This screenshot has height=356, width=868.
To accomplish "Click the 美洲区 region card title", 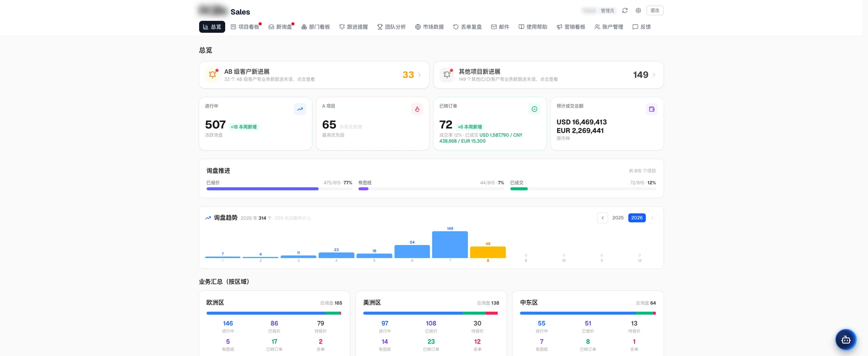I will point(372,303).
